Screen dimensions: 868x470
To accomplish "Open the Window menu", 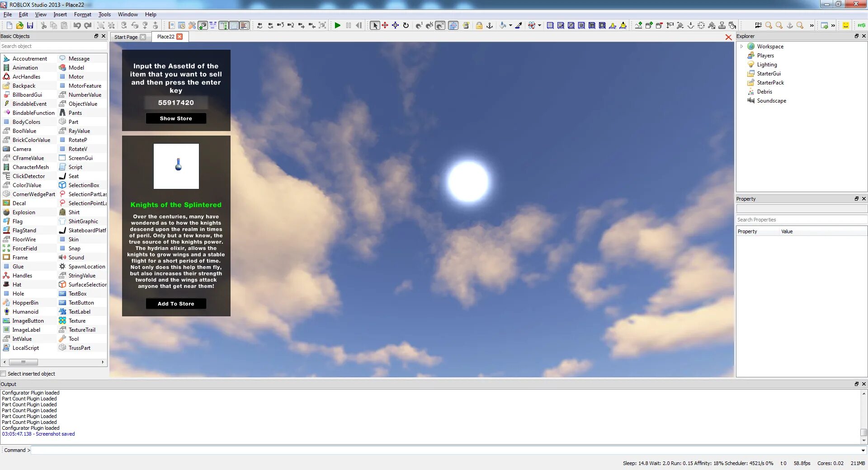I will coord(128,14).
